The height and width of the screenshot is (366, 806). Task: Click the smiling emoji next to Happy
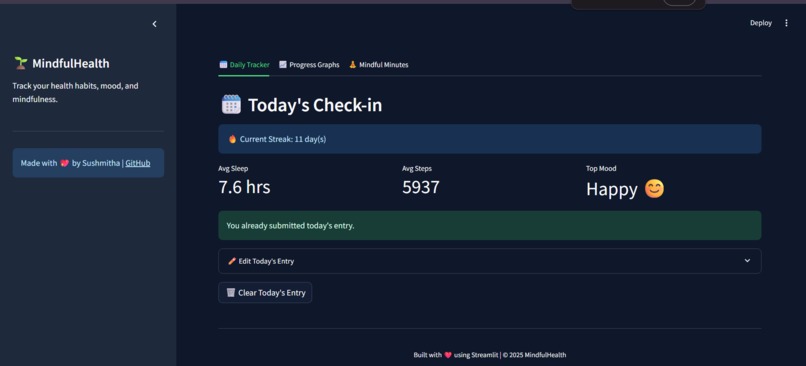tap(654, 189)
